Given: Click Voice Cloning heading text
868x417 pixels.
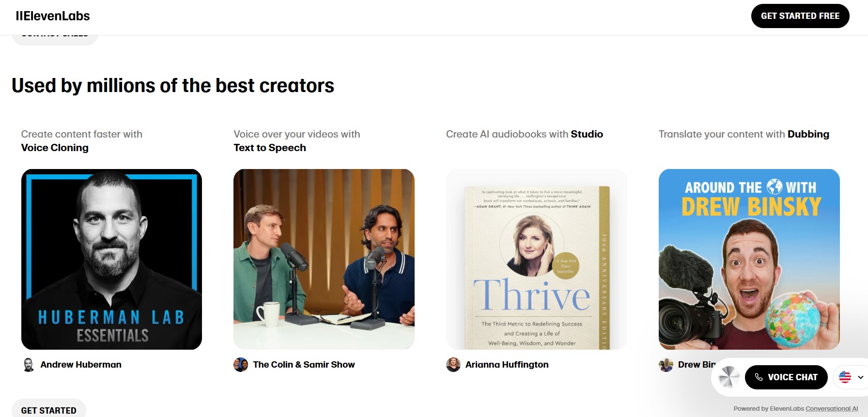Looking at the screenshot, I should pyautogui.click(x=55, y=148).
